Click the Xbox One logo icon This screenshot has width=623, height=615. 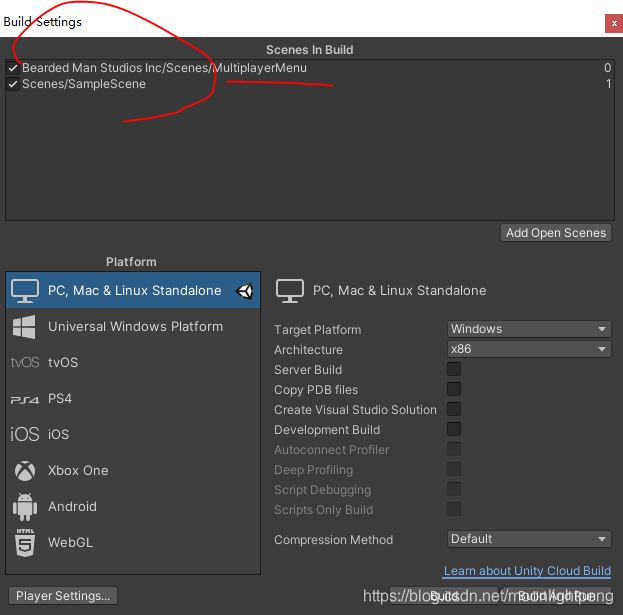(x=25, y=471)
